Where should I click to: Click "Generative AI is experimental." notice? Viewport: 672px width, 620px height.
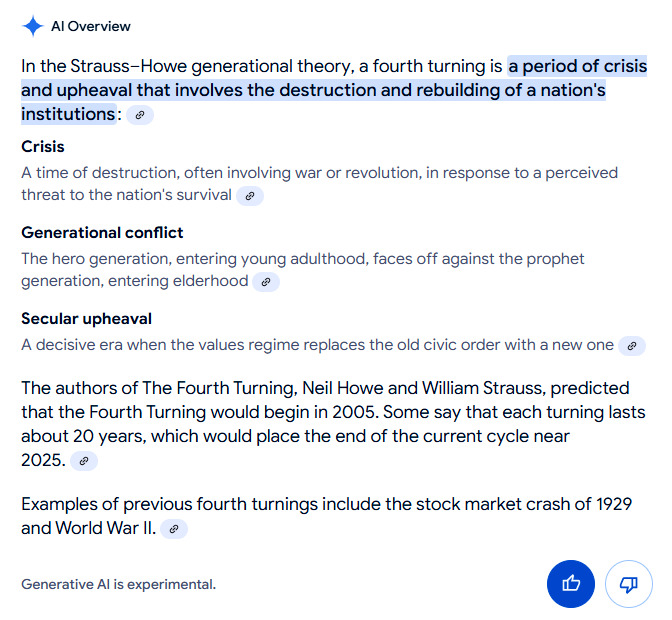(118, 584)
